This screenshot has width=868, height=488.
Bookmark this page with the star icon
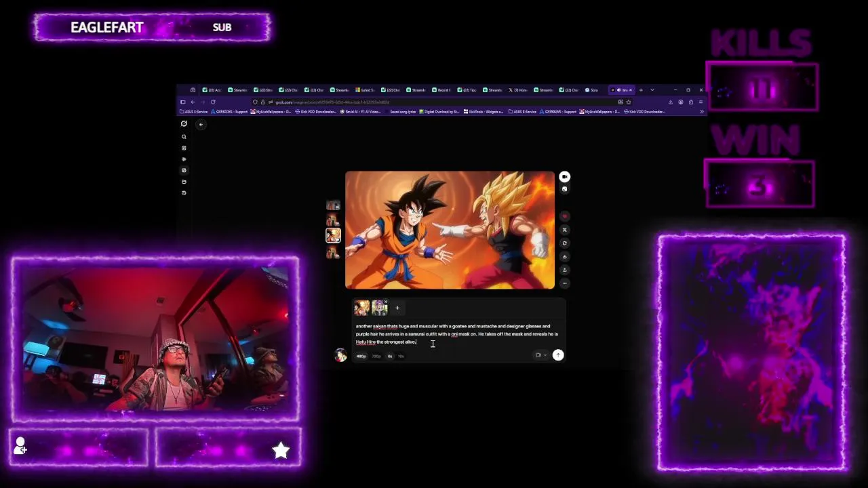629,102
